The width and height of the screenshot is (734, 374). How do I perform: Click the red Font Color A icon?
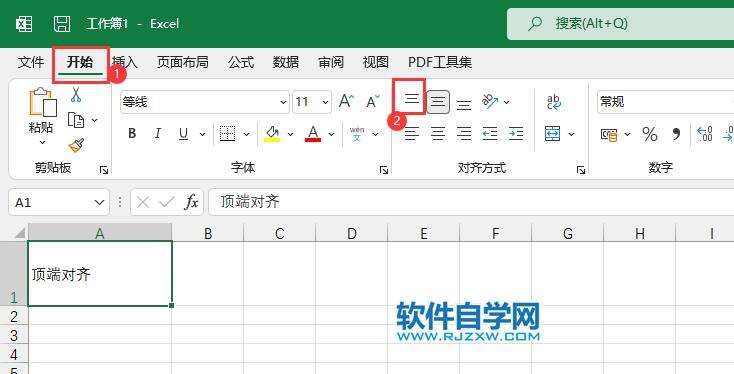coord(313,134)
